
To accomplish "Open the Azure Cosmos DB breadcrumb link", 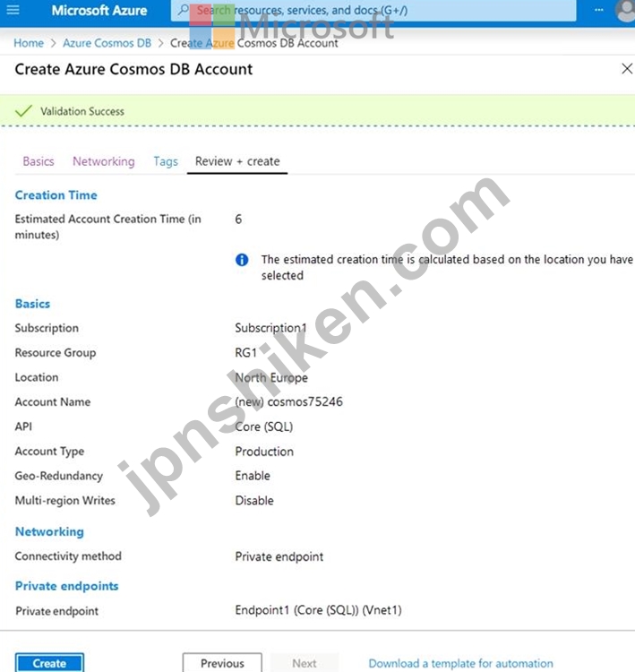I will coord(107,43).
